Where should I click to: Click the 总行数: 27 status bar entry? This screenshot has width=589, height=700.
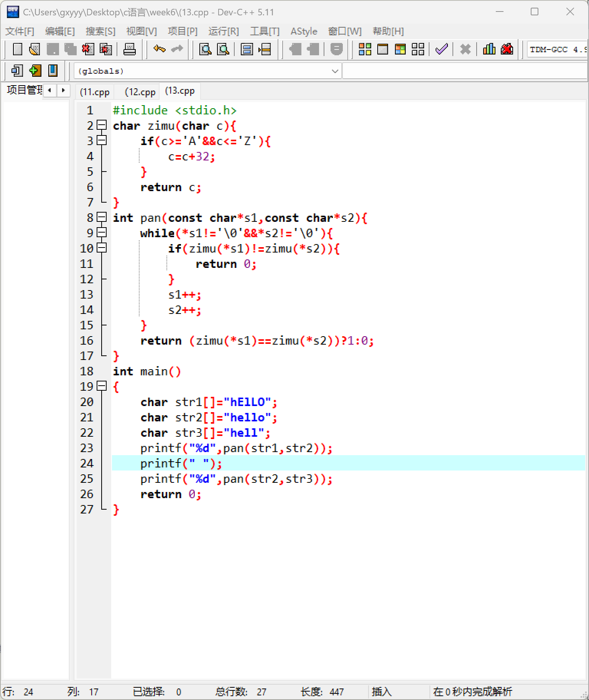241,692
